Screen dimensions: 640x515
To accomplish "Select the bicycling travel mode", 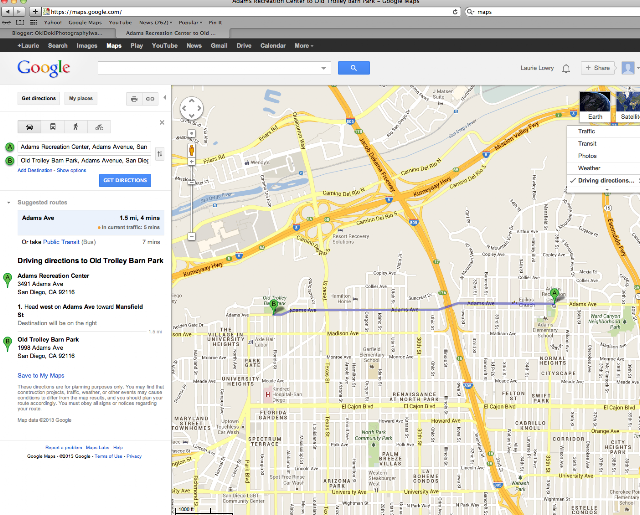I will coord(99,127).
